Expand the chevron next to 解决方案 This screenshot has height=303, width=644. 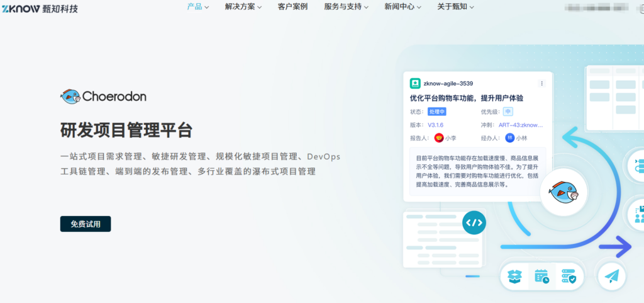[259, 7]
